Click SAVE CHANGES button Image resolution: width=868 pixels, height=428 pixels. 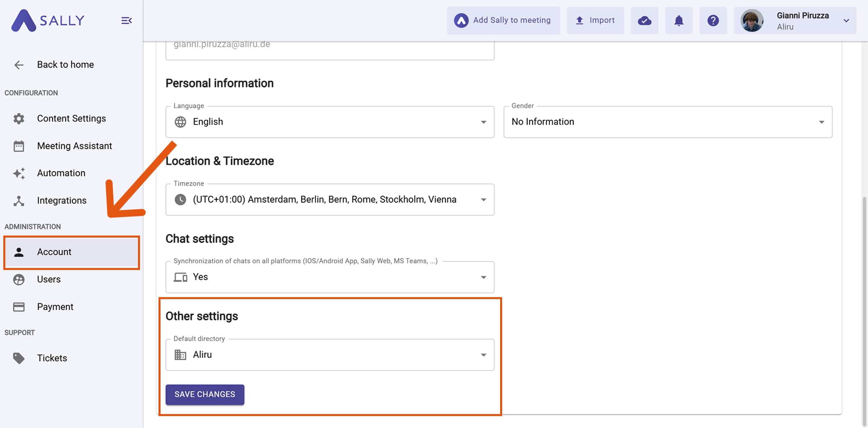pos(205,394)
